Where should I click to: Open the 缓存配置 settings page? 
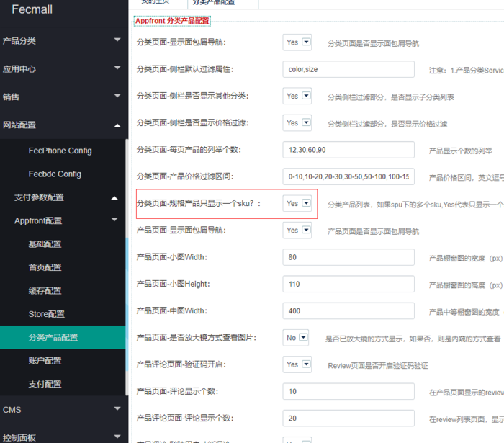[45, 290]
